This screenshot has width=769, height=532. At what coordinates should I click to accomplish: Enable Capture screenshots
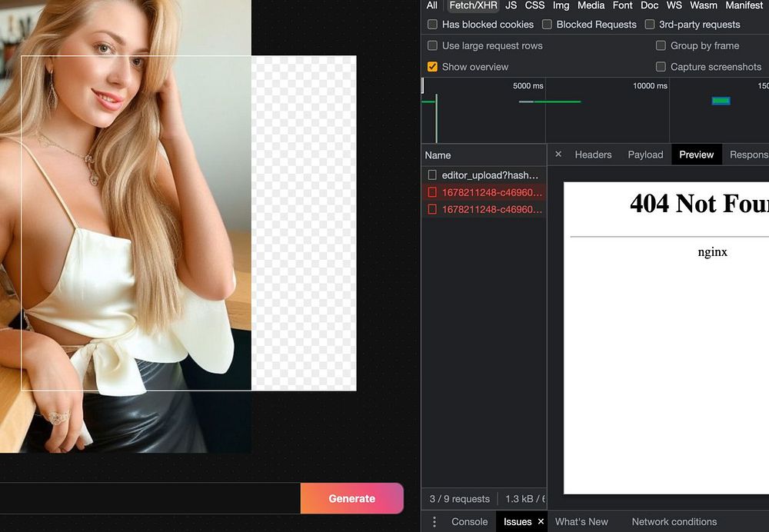tap(661, 67)
